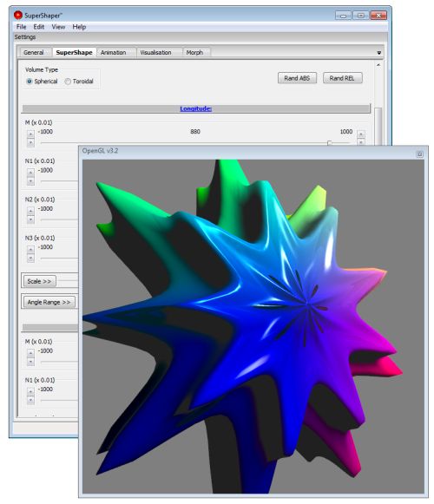Image resolution: width=434 pixels, height=504 pixels.
Task: Decrement Longitude N1 left down stepper arrow
Action: pyautogui.click(x=30, y=181)
